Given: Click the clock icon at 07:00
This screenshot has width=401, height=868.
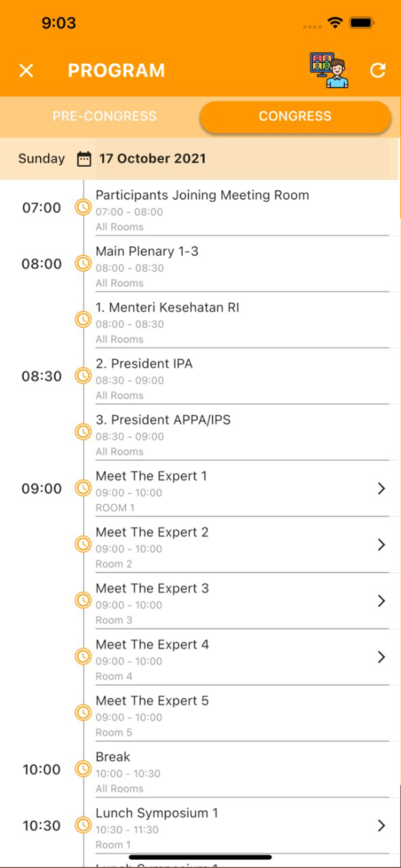Looking at the screenshot, I should [83, 207].
